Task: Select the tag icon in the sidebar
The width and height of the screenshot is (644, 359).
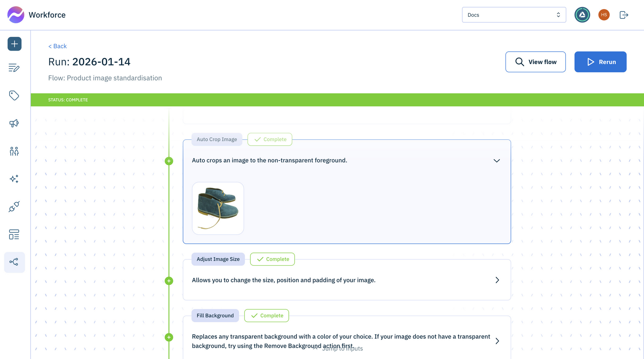Action: click(14, 96)
